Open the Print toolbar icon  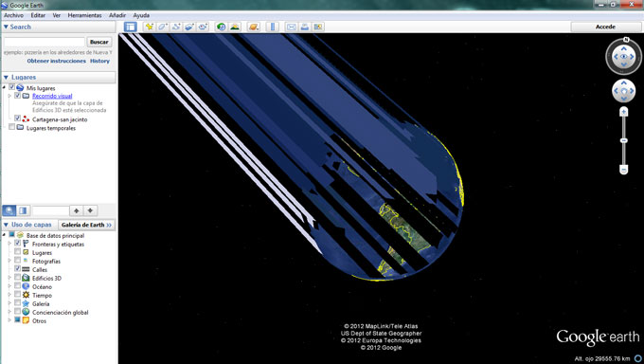pos(304,27)
